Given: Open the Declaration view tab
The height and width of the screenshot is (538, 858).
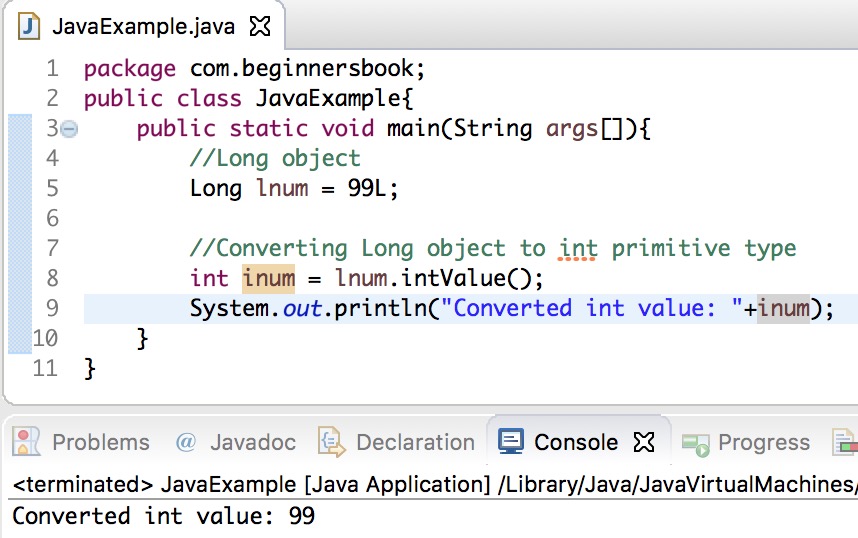Looking at the screenshot, I should [415, 442].
